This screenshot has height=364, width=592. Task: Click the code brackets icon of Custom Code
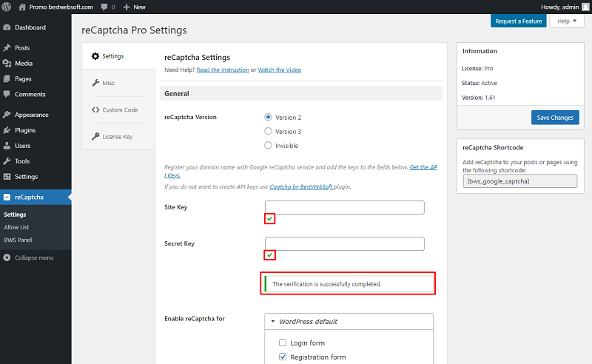[95, 109]
